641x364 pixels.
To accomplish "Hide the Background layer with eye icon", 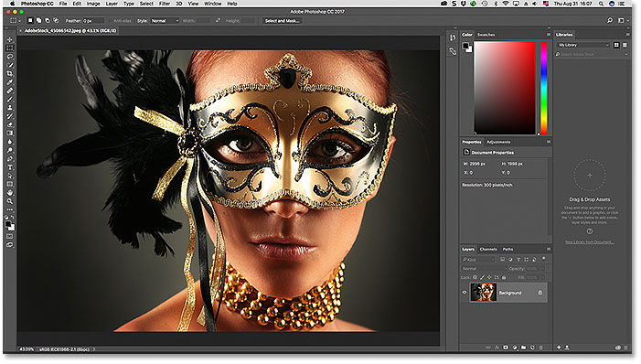I will 465,293.
